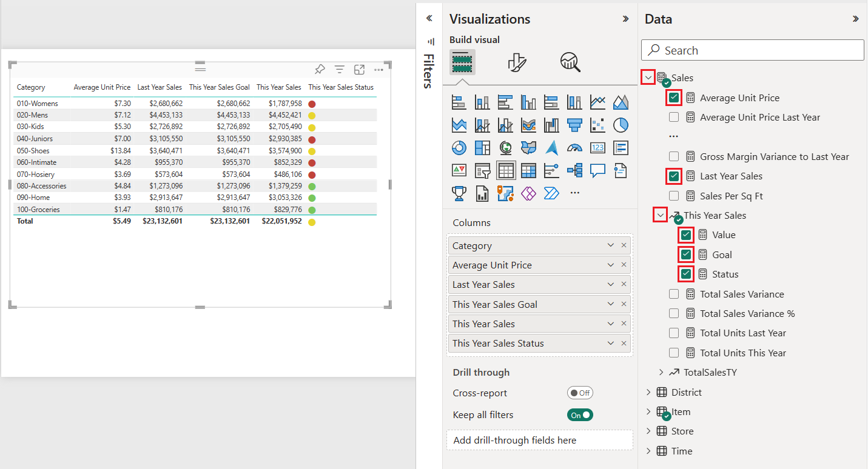Check the Average Unit Price Last Year field
The width and height of the screenshot is (868, 469).
click(673, 117)
